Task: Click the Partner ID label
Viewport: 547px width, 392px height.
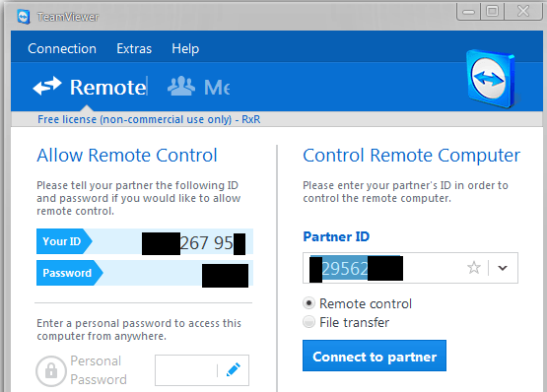Action: point(336,236)
